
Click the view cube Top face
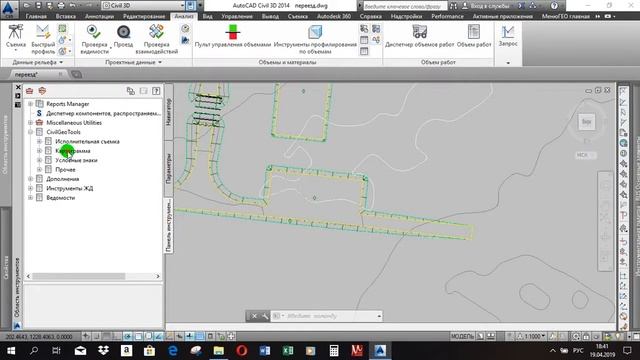587,122
